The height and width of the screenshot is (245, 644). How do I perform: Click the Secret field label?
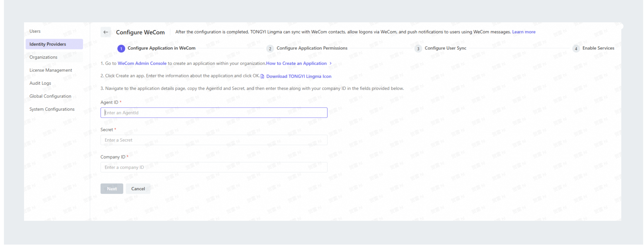click(x=107, y=129)
